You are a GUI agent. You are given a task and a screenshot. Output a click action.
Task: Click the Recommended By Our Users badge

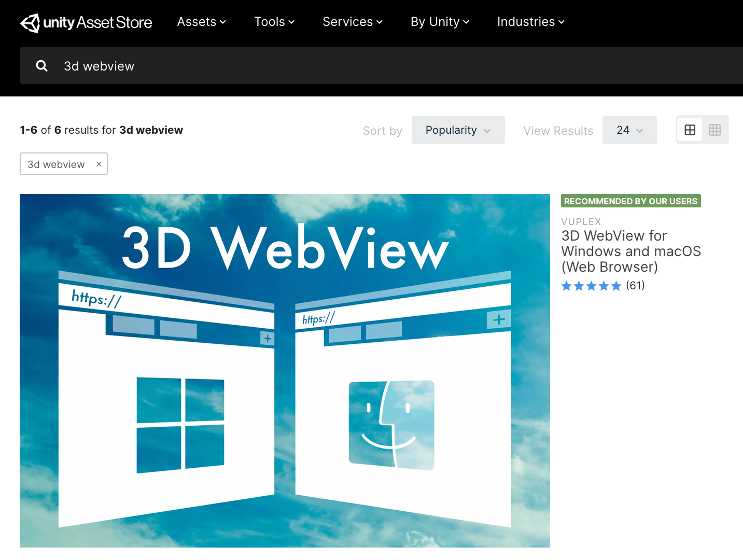631,201
